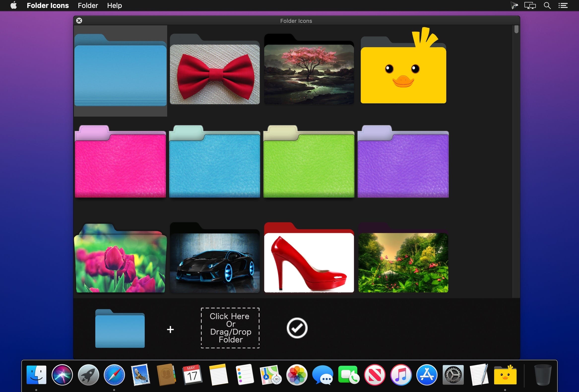The width and height of the screenshot is (579, 392).
Task: Open the Apple menu
Action: point(14,5)
